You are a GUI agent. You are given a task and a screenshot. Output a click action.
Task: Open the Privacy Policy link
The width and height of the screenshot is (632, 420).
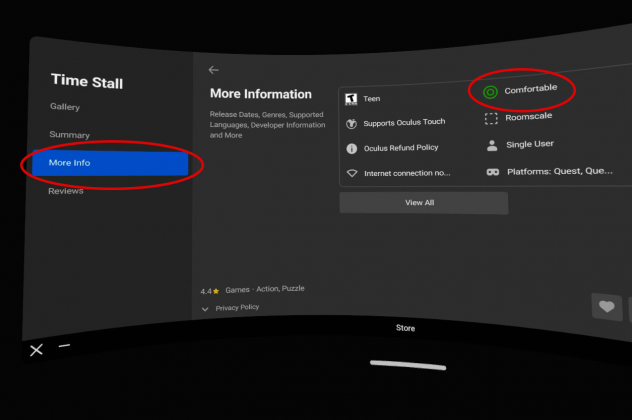(x=237, y=308)
